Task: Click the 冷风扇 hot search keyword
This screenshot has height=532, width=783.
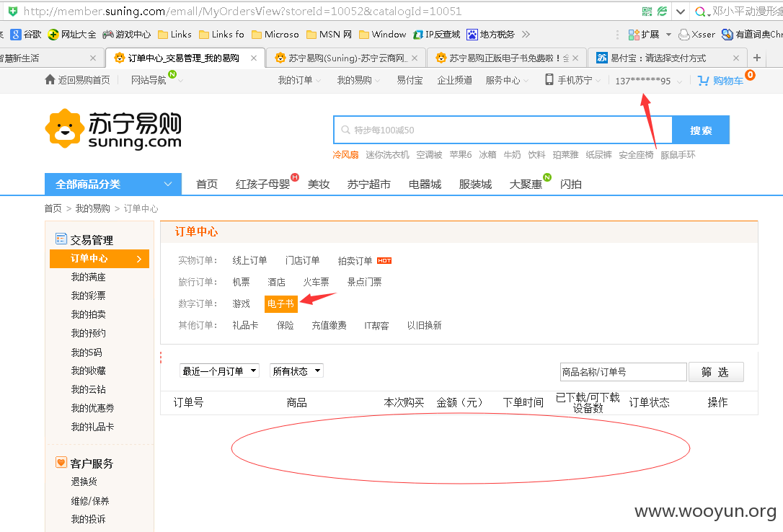Action: [x=345, y=155]
